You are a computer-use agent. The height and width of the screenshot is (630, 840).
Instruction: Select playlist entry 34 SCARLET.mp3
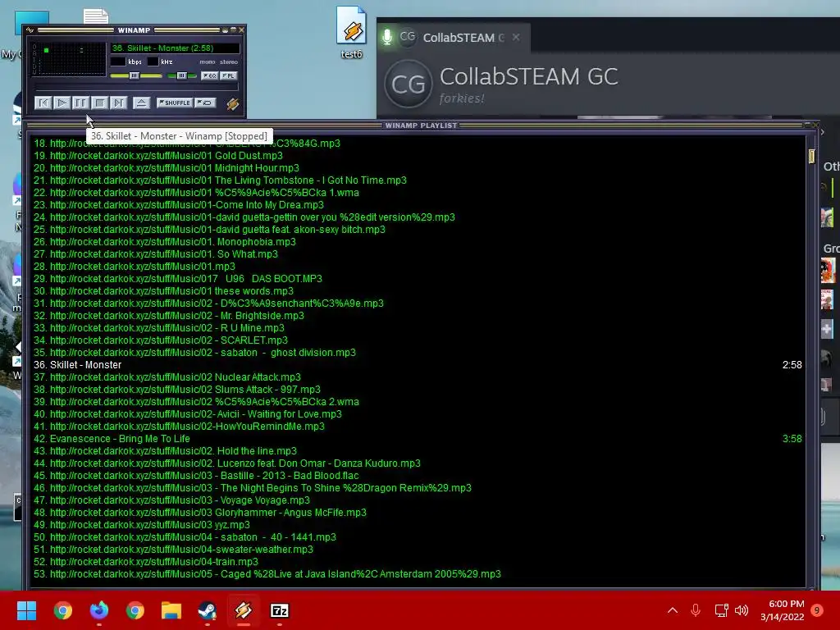pos(418,340)
